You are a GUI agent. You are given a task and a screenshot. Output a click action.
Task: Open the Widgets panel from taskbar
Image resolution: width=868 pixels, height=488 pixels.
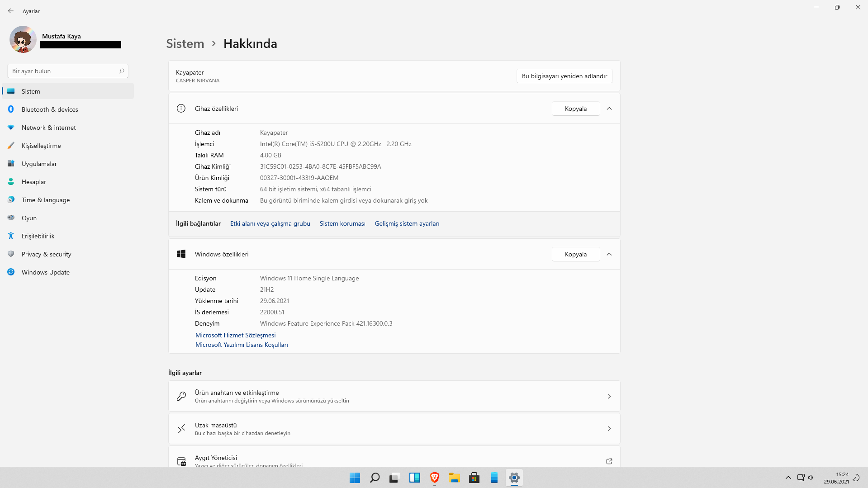tap(414, 478)
